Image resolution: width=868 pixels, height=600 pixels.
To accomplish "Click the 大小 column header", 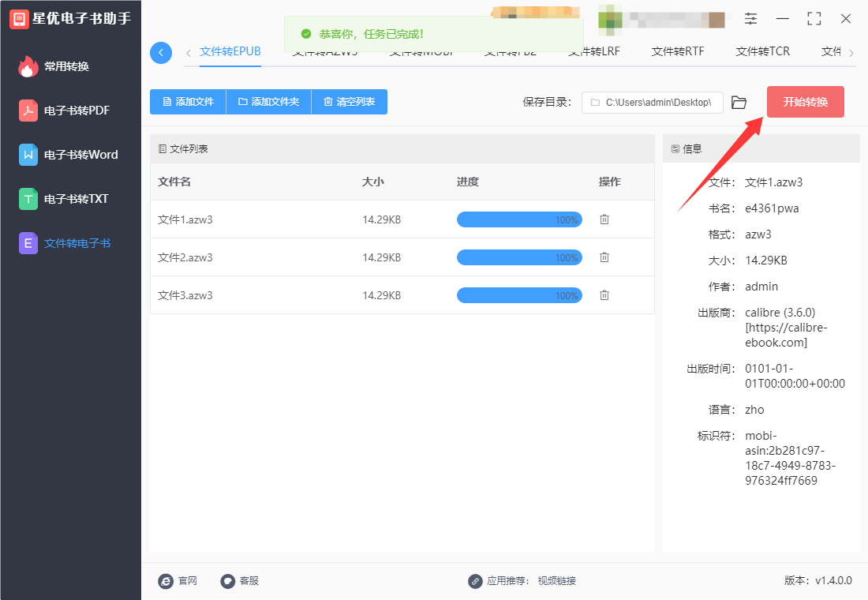I will coord(373,182).
